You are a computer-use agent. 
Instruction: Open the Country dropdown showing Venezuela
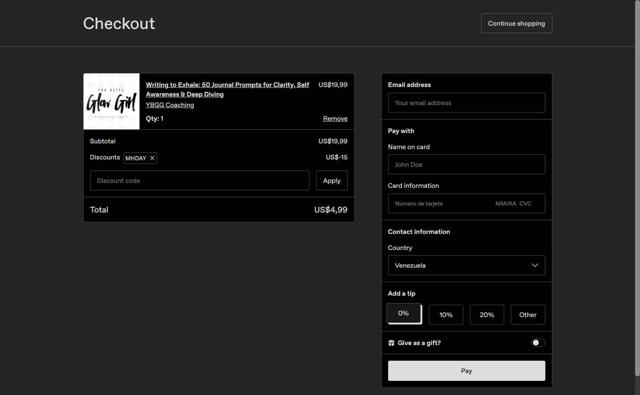(467, 265)
